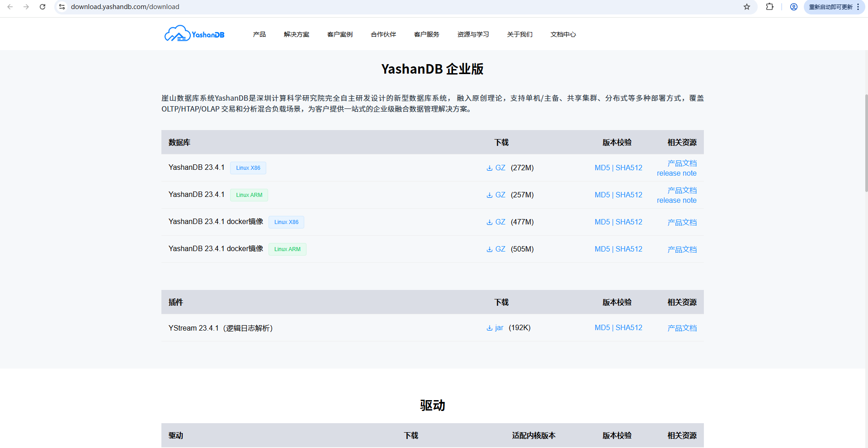Open the 文档中心 menu item
868x448 pixels.
point(563,34)
